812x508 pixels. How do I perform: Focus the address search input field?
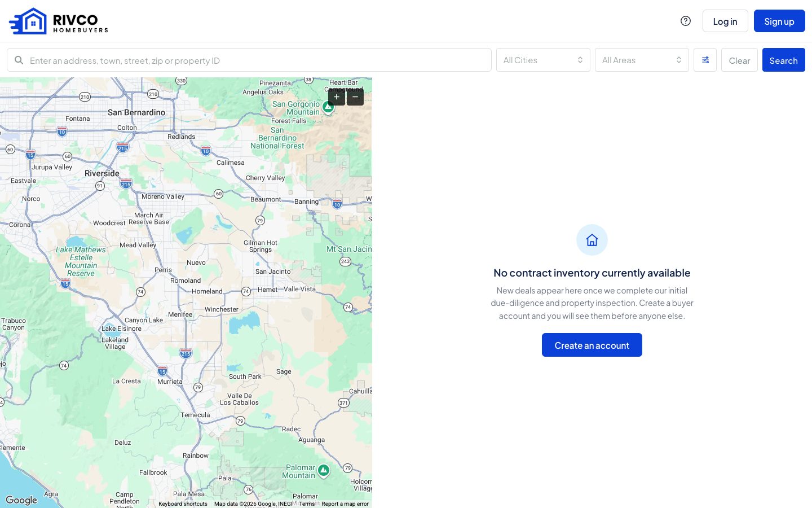tap(249, 60)
